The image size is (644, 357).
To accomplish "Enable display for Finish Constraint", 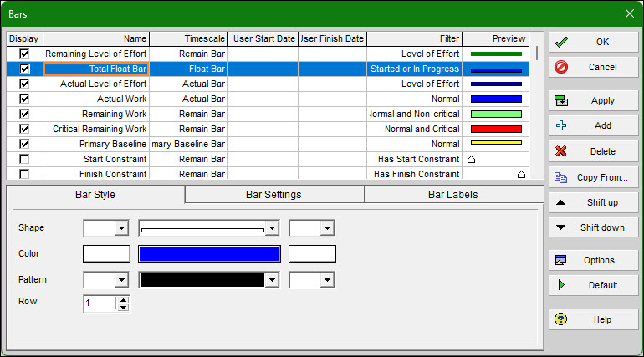I will pos(24,174).
